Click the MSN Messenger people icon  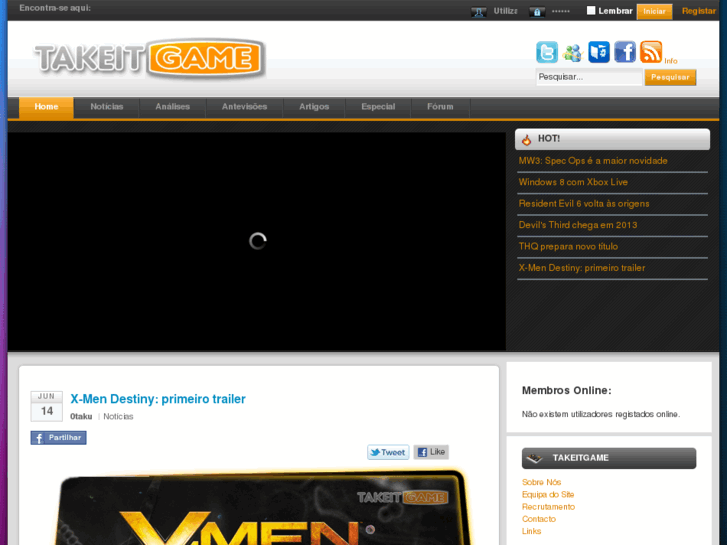point(573,52)
